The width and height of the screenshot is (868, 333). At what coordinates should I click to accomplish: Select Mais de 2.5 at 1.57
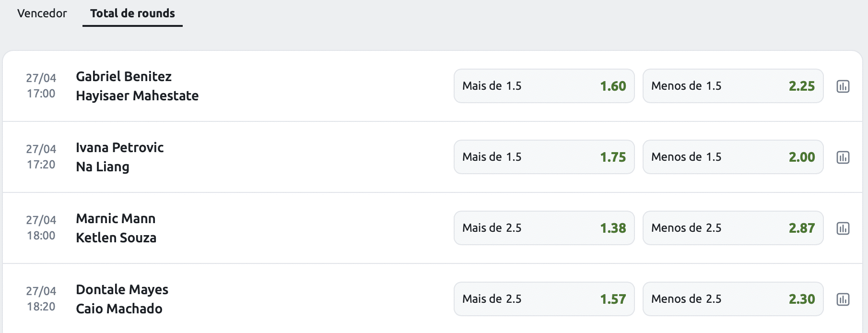(x=544, y=299)
